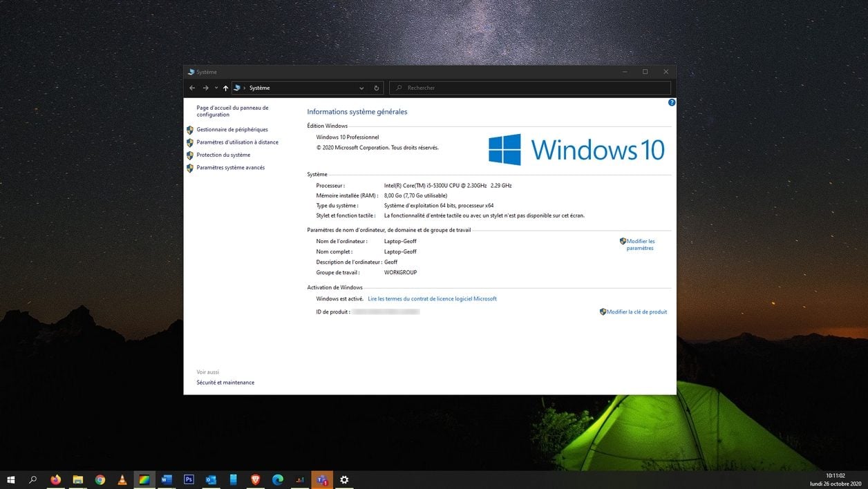Launch Firefox from the taskbar
This screenshot has width=868, height=489.
(56, 479)
